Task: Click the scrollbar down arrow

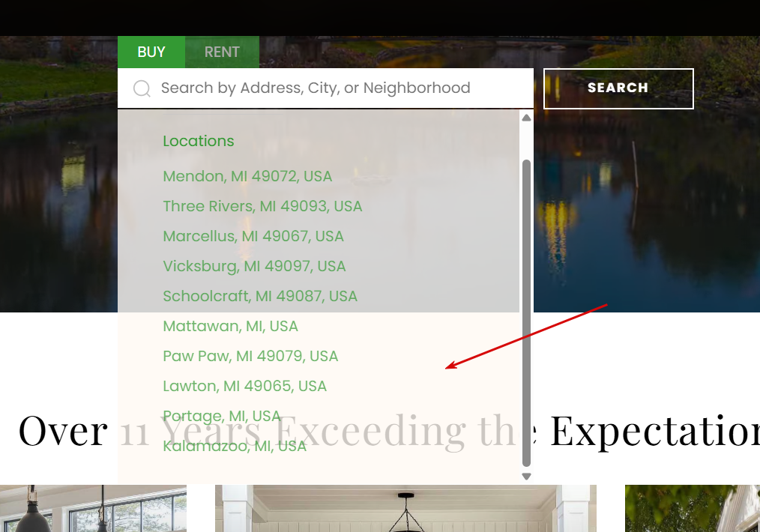Action: pyautogui.click(x=526, y=477)
